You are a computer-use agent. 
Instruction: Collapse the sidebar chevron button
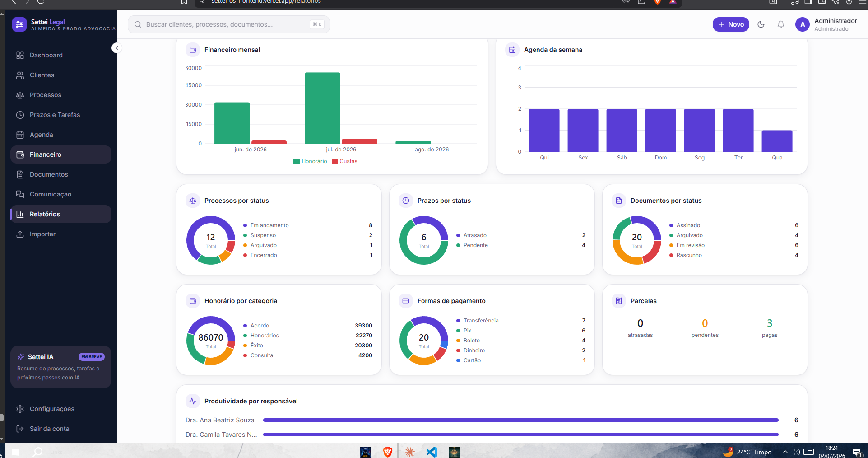[117, 48]
